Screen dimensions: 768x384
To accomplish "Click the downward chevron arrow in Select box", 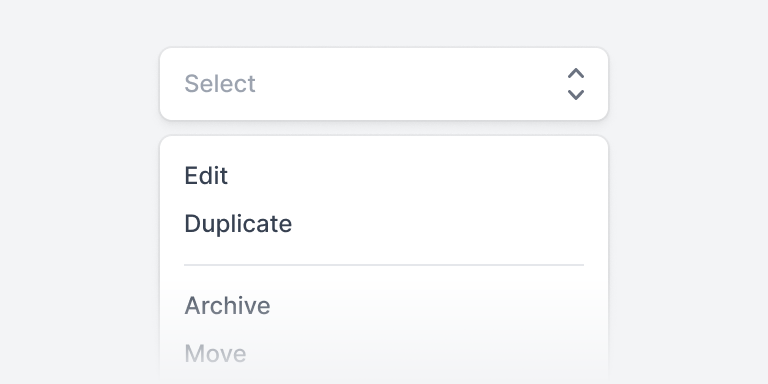I will (x=576, y=95).
